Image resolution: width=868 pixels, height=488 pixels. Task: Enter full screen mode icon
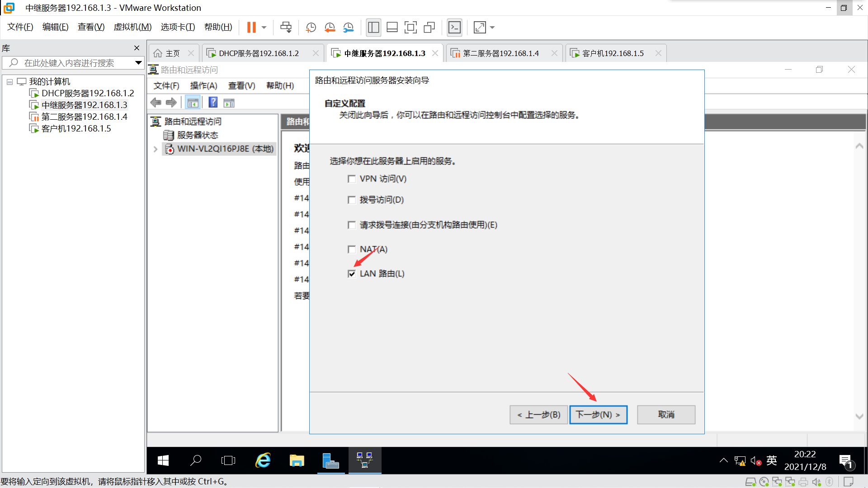(410, 28)
